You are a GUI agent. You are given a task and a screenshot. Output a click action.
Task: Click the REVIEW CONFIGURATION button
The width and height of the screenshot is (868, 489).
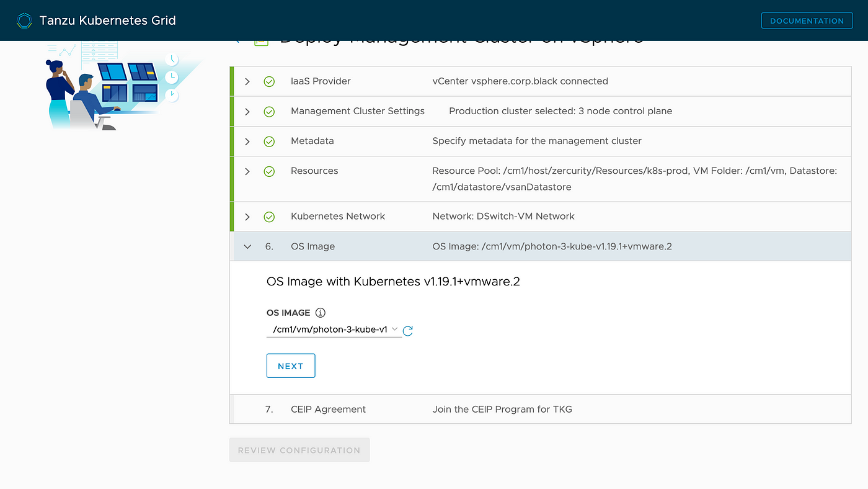pos(299,450)
